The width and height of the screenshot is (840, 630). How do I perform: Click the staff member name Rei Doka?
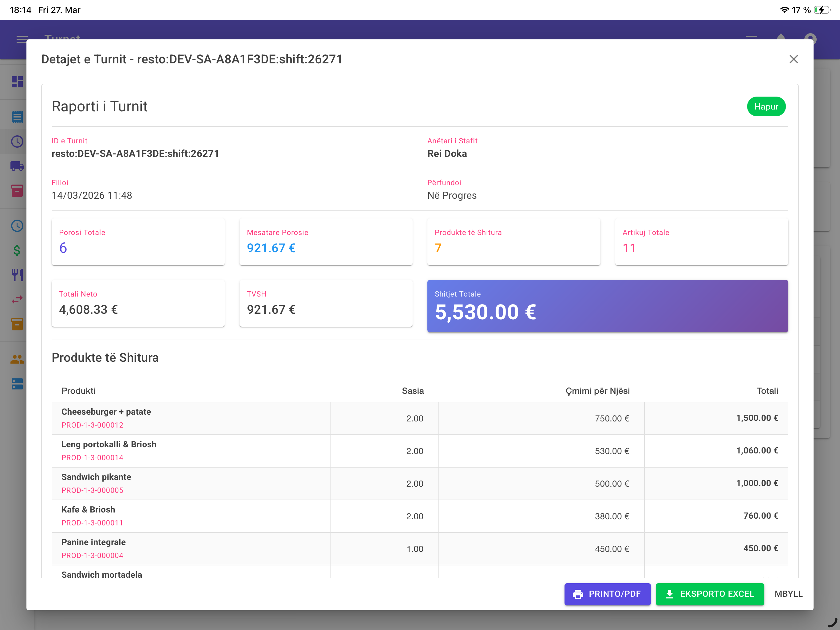[x=447, y=154]
